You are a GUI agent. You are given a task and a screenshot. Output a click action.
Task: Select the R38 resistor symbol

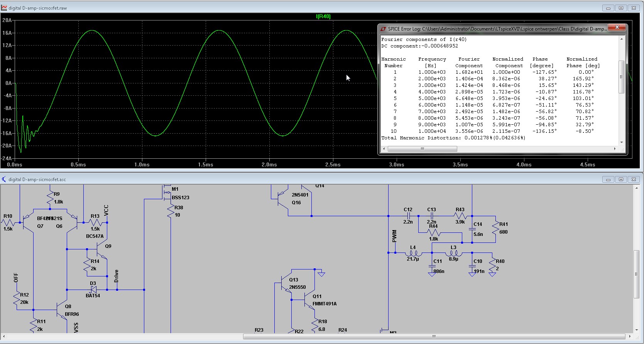[171, 211]
